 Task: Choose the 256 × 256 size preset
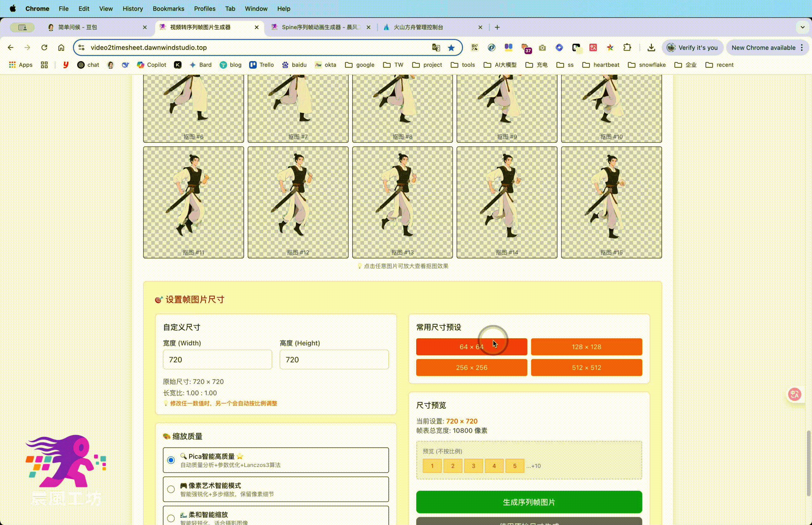(x=471, y=368)
